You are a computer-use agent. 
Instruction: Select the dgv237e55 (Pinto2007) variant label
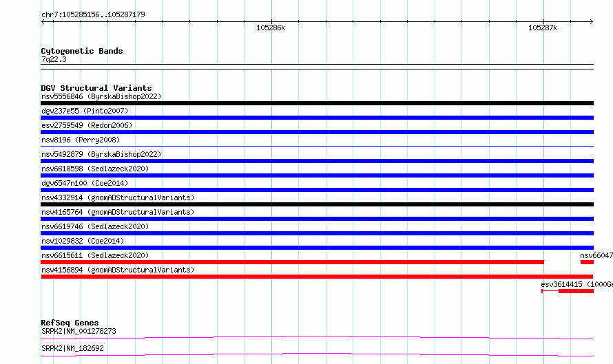(x=85, y=111)
